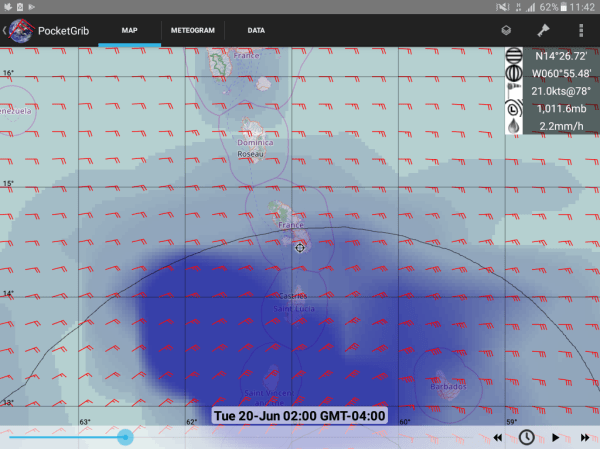Click the pressure isobar icon
The height and width of the screenshot is (449, 600).
[513, 109]
